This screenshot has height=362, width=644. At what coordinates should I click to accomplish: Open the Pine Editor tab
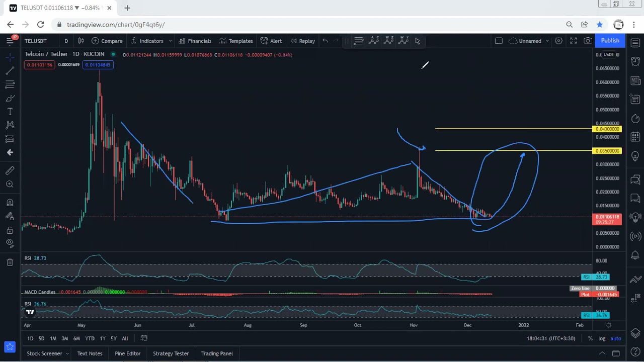click(127, 353)
